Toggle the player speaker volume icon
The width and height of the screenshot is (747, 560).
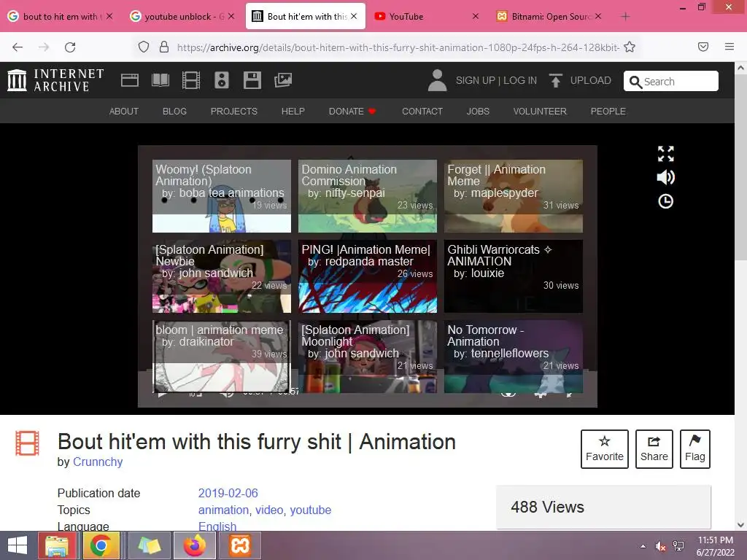pos(665,177)
